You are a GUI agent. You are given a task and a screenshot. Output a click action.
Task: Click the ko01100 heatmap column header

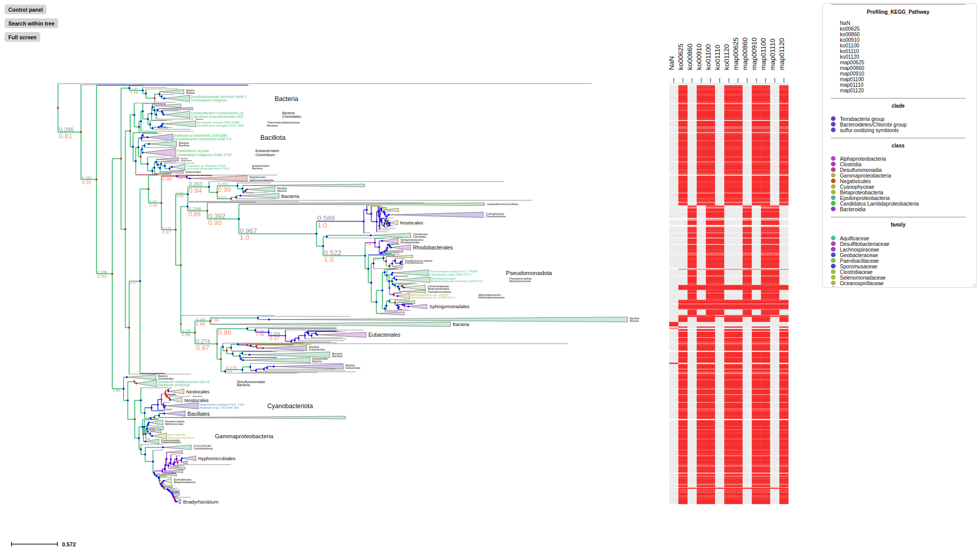point(708,57)
